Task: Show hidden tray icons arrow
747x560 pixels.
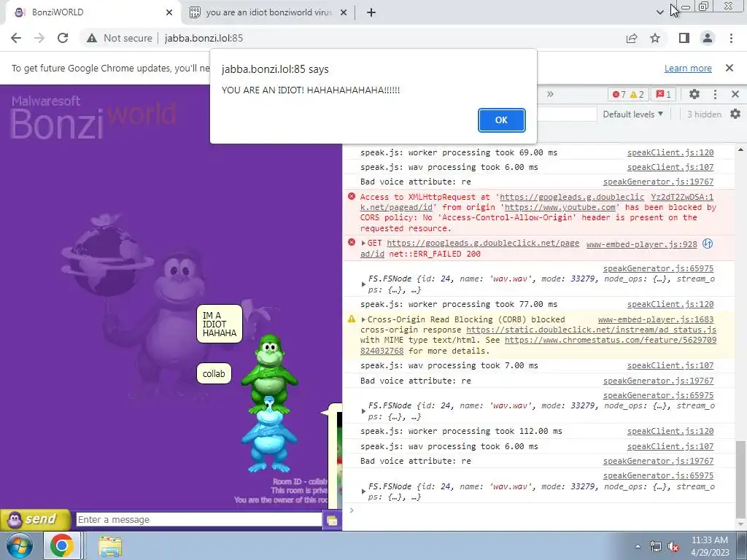Action: tap(638, 547)
